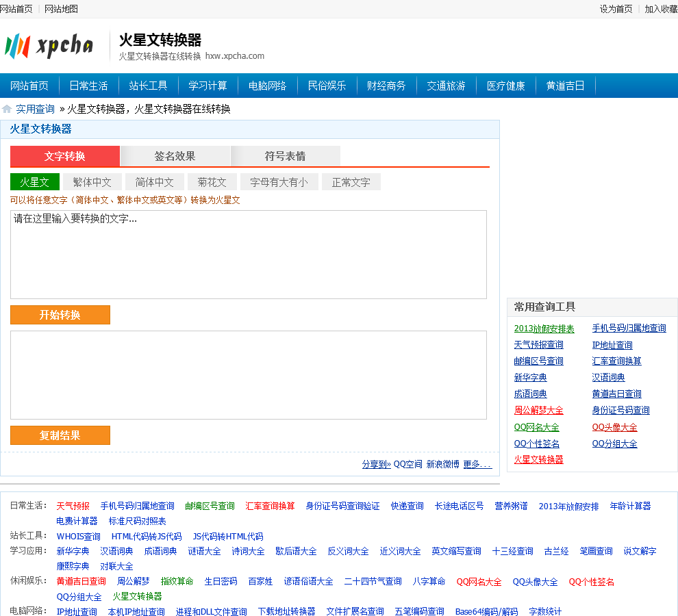Open 站长工具 navigation menu item
Viewport: 678px width, 616px height.
(148, 86)
